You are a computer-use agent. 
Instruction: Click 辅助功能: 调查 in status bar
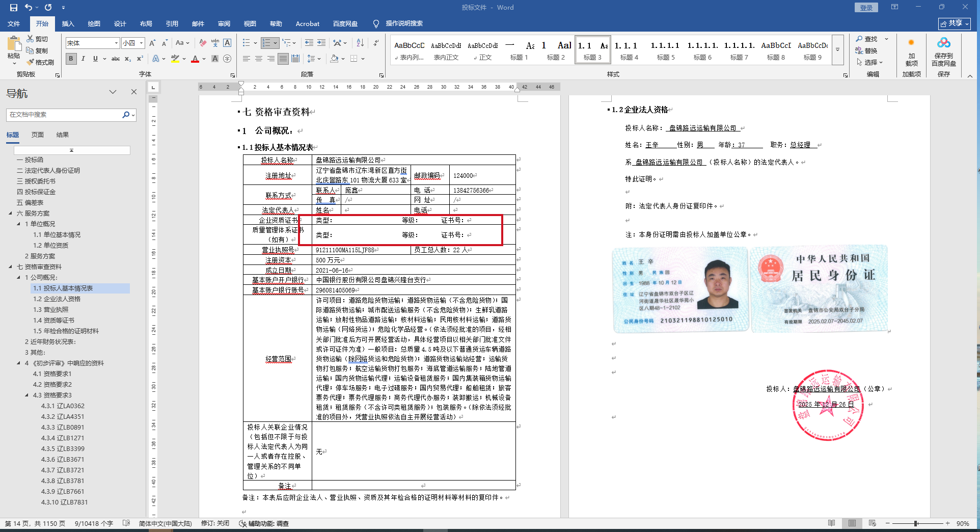[264, 523]
